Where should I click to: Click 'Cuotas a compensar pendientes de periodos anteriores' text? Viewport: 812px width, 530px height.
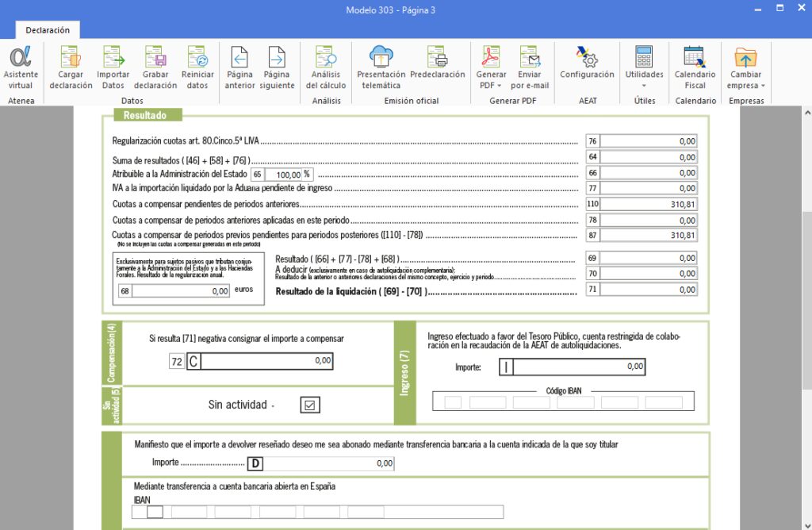pos(205,204)
